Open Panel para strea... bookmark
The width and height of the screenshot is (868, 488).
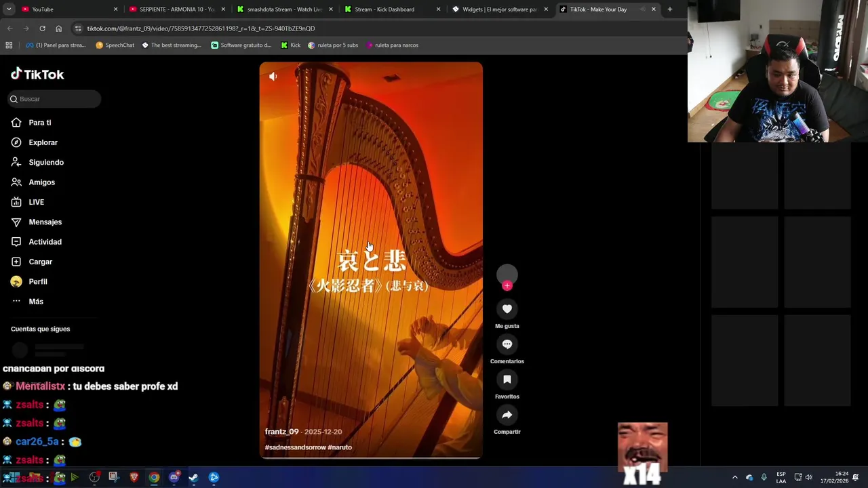pos(56,45)
